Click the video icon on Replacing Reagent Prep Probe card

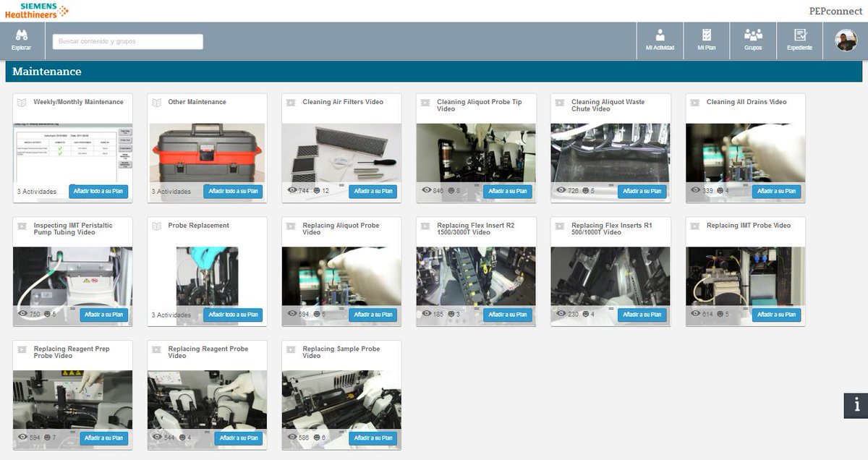pos(22,350)
